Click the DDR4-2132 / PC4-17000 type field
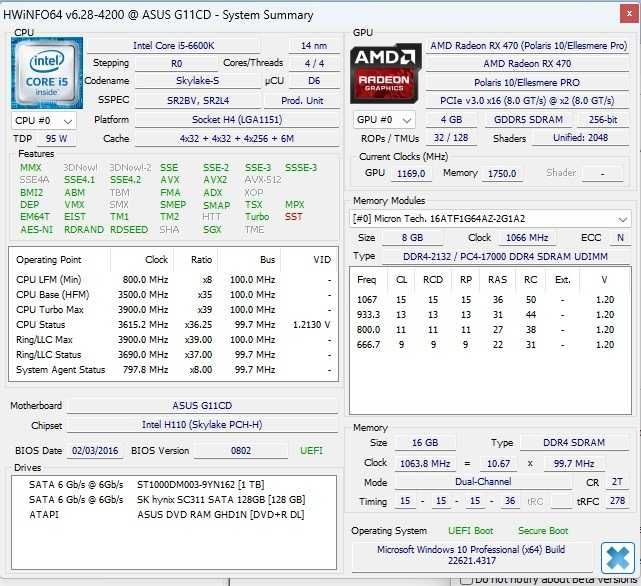 pyautogui.click(x=506, y=257)
